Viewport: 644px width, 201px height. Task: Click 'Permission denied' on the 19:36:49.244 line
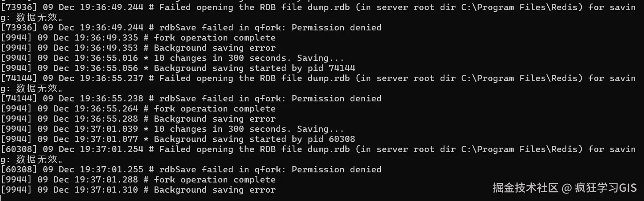point(336,27)
